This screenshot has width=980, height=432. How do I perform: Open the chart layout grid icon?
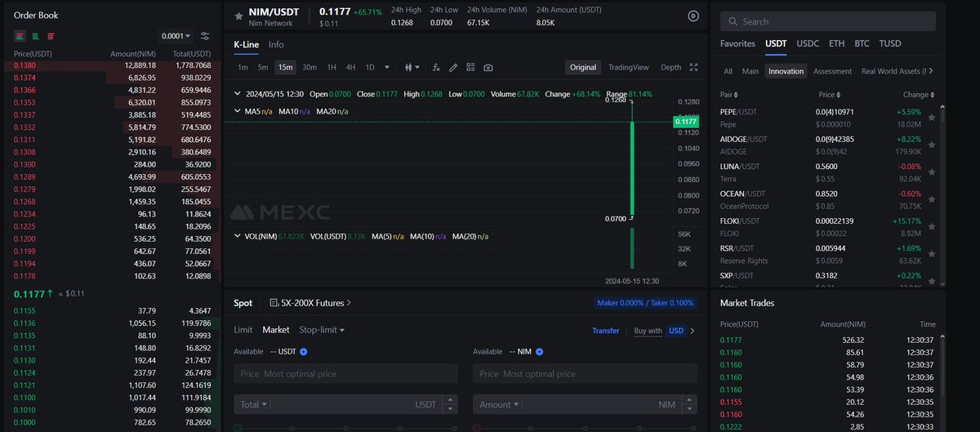(x=470, y=67)
